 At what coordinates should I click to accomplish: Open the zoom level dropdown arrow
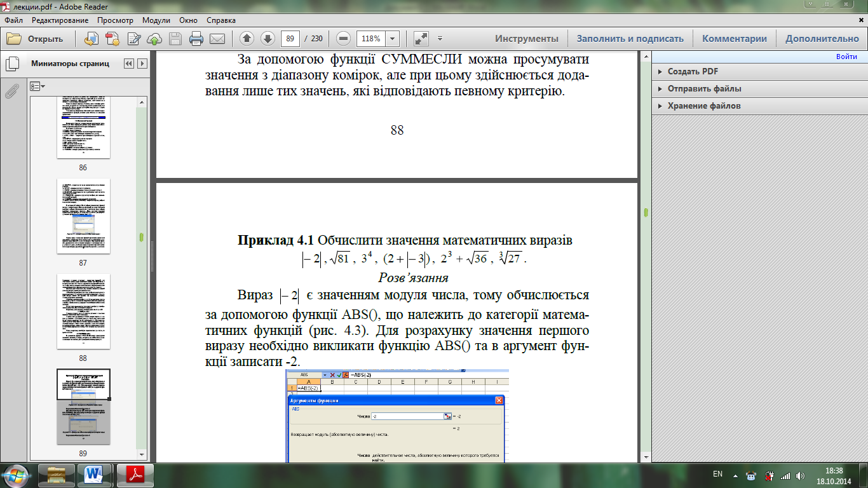(392, 39)
